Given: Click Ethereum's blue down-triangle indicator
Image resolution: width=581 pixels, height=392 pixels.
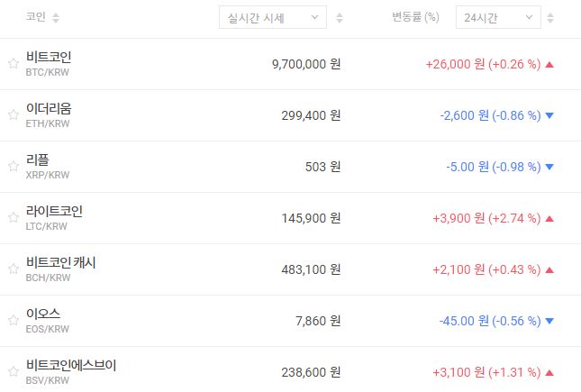Looking at the screenshot, I should point(549,115).
